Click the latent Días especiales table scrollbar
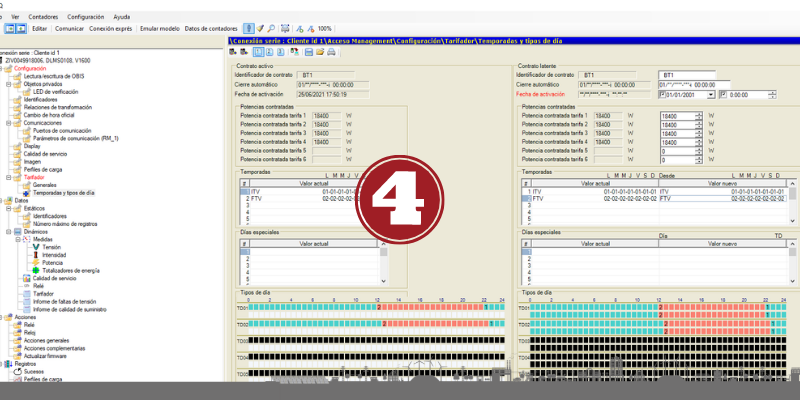 tap(792, 262)
